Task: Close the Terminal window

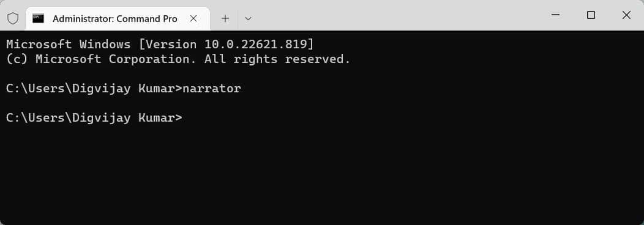Action: pos(626,15)
